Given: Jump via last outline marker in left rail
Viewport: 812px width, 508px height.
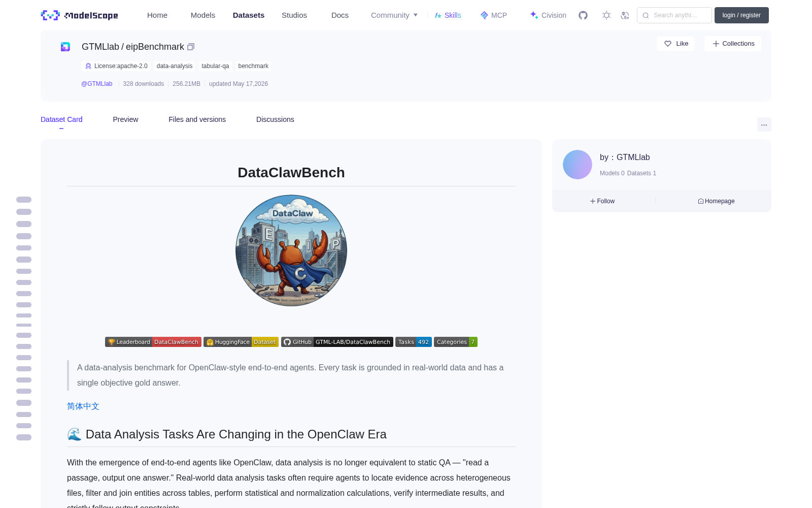Looking at the screenshot, I should (x=24, y=437).
